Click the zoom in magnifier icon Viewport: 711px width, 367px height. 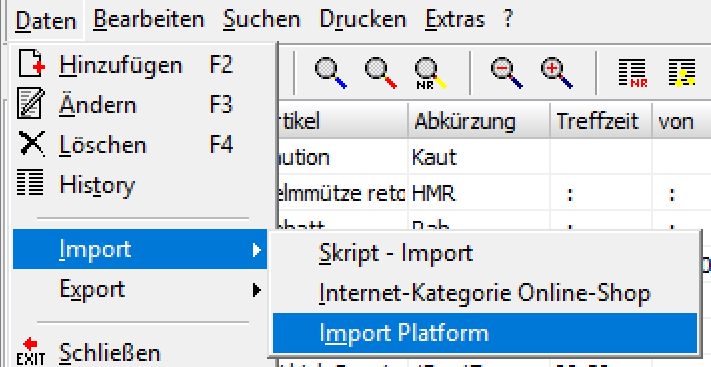[556, 73]
